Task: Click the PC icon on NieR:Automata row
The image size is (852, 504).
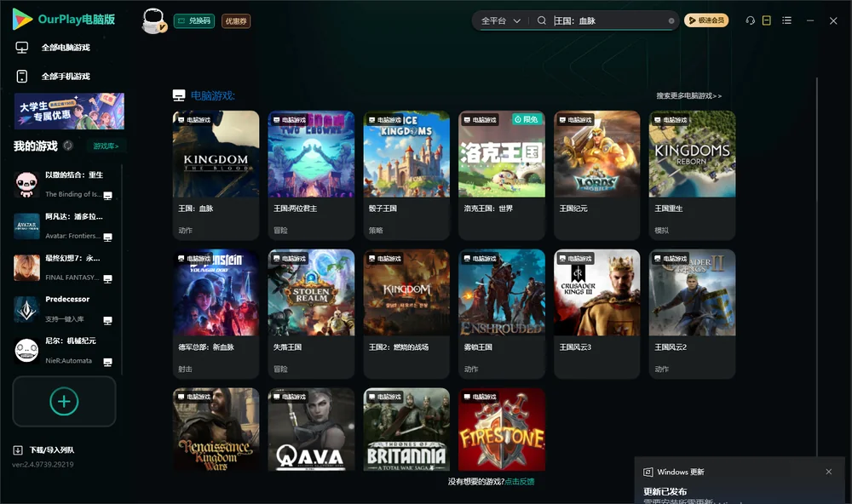Action: point(107,363)
